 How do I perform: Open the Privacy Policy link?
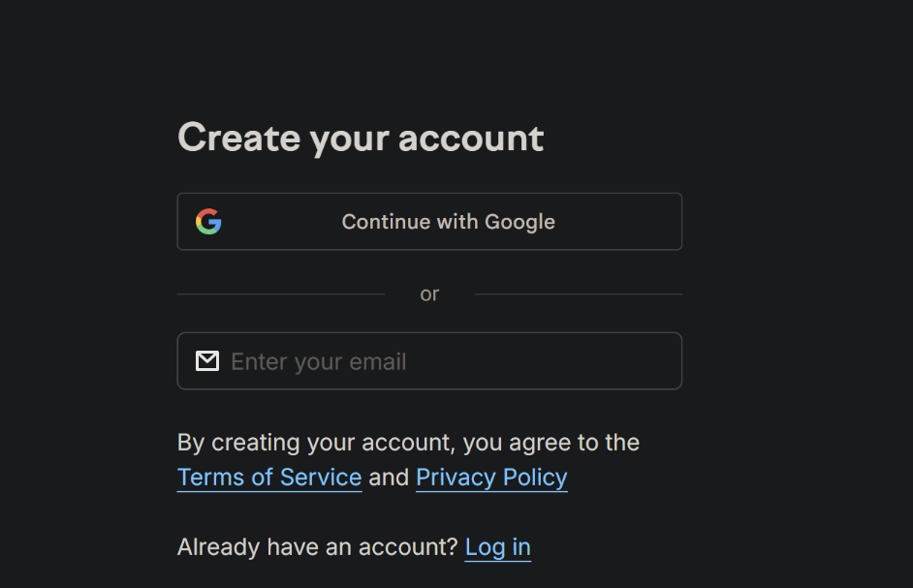coord(491,478)
